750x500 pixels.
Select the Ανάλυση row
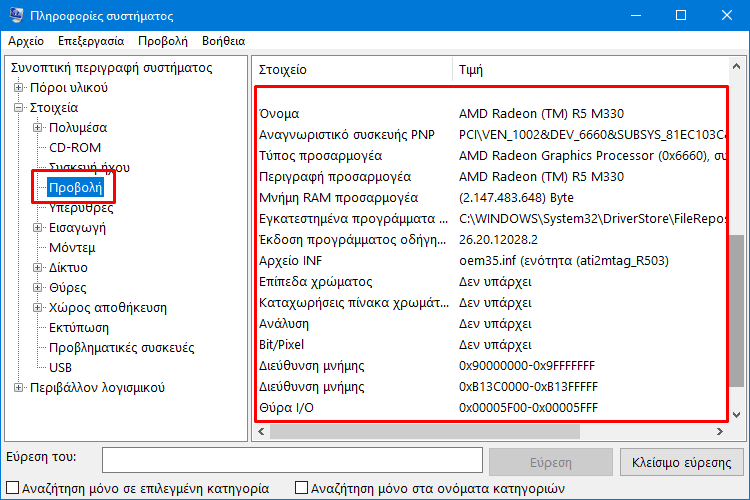coord(492,324)
